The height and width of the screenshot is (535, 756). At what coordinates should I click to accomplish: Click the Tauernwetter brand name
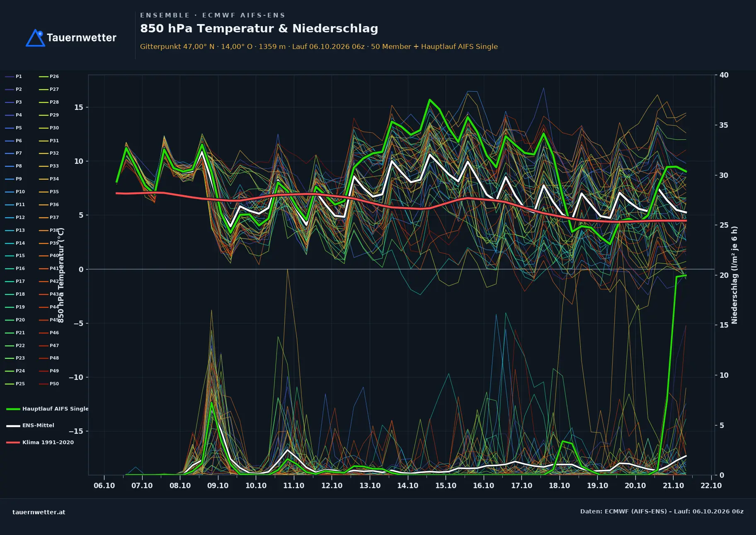(x=82, y=38)
